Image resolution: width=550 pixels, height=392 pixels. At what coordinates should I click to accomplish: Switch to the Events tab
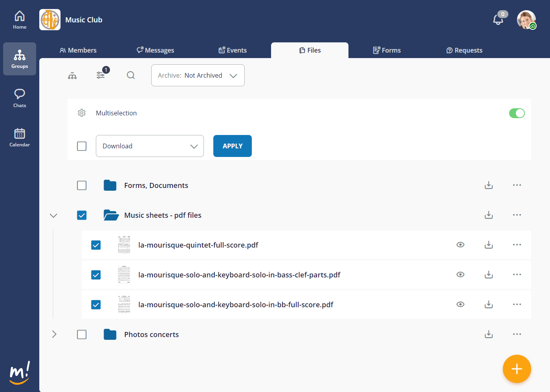click(233, 50)
